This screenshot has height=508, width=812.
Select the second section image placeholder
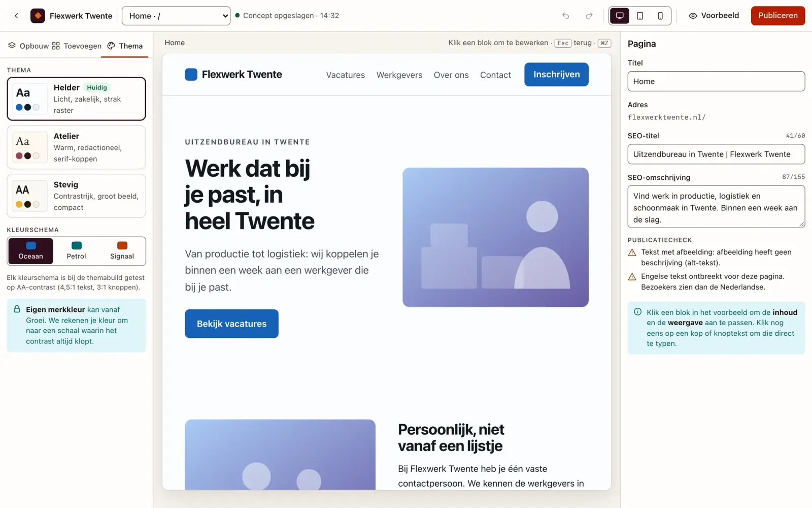point(280,455)
